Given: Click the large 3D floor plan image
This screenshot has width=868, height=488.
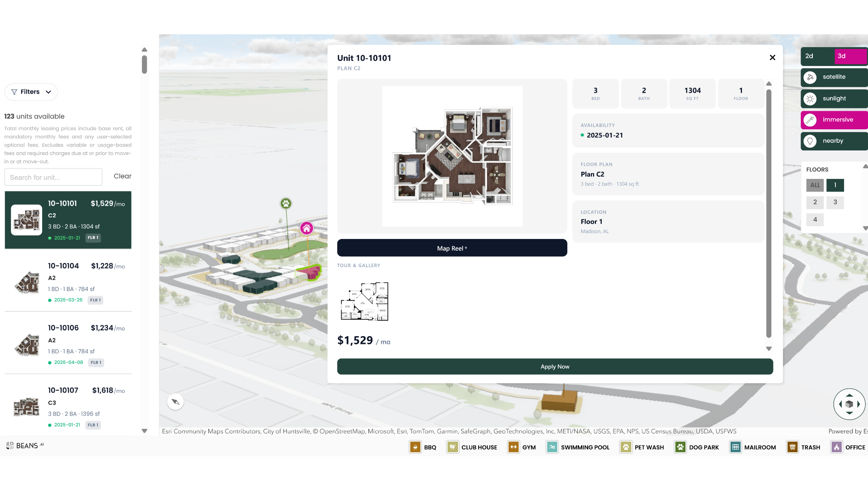Looking at the screenshot, I should pyautogui.click(x=453, y=156).
